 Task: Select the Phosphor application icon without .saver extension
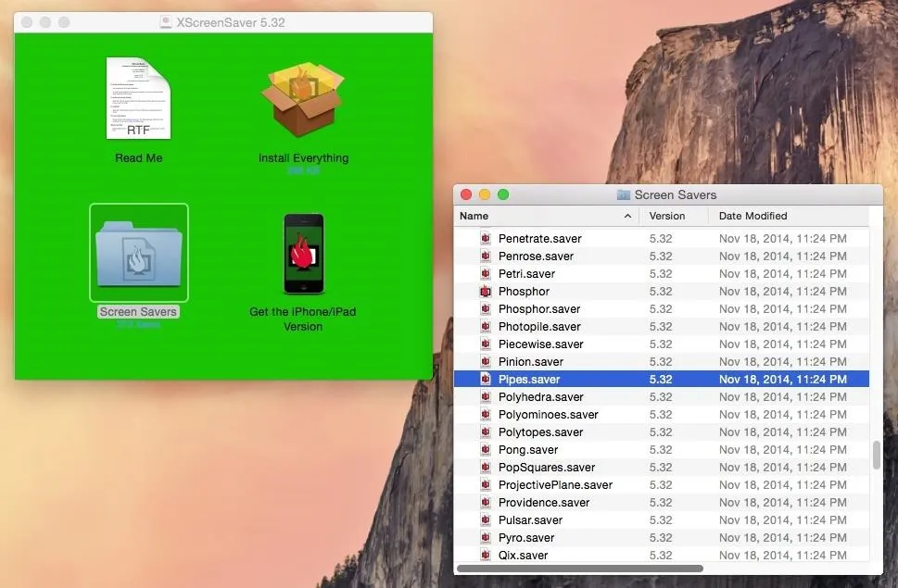coord(486,292)
